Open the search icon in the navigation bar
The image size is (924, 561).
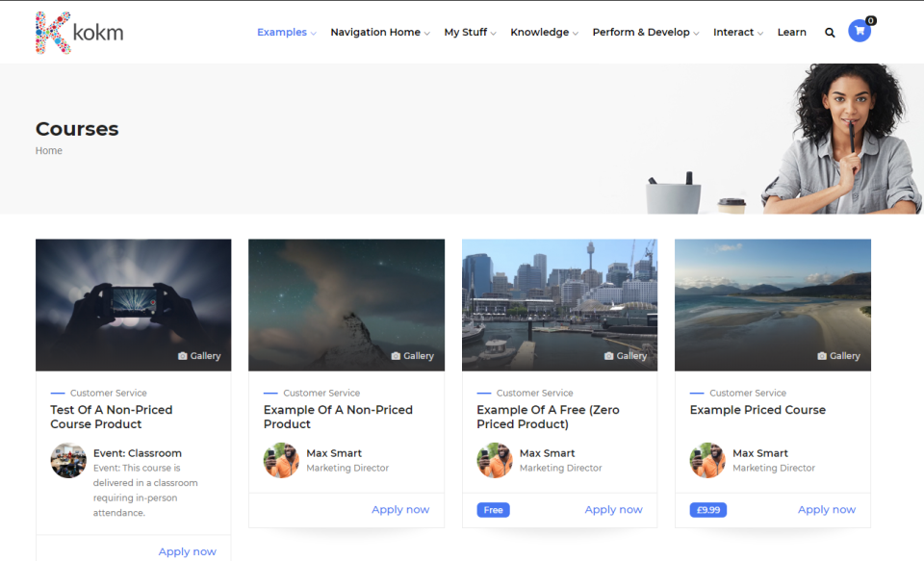[x=830, y=32]
